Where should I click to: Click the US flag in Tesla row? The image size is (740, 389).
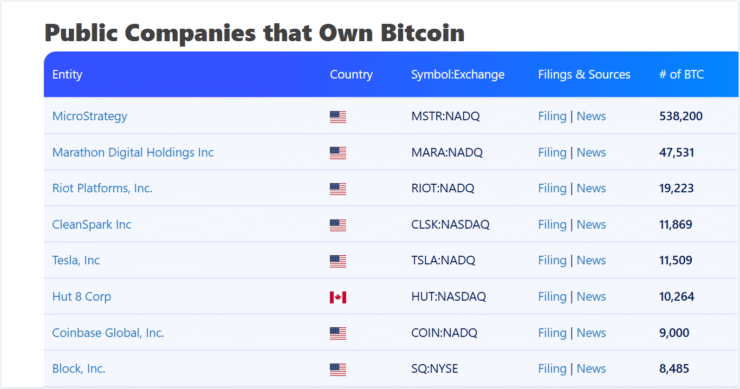[338, 261]
